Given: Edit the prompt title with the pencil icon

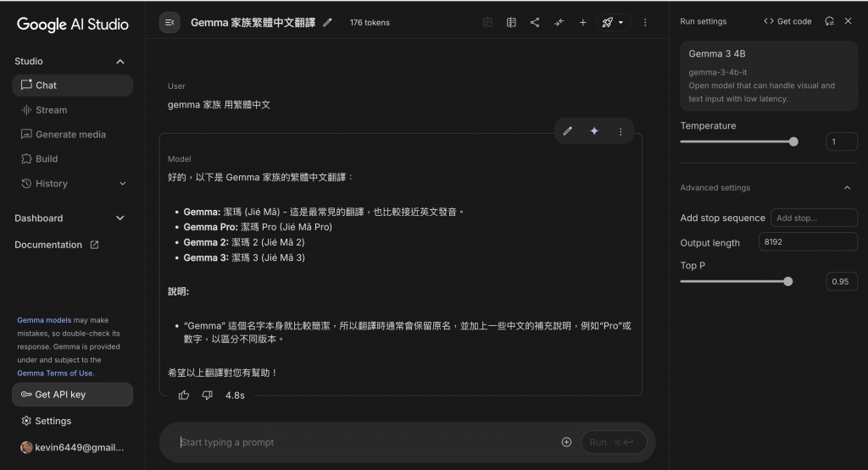Looking at the screenshot, I should coord(328,23).
